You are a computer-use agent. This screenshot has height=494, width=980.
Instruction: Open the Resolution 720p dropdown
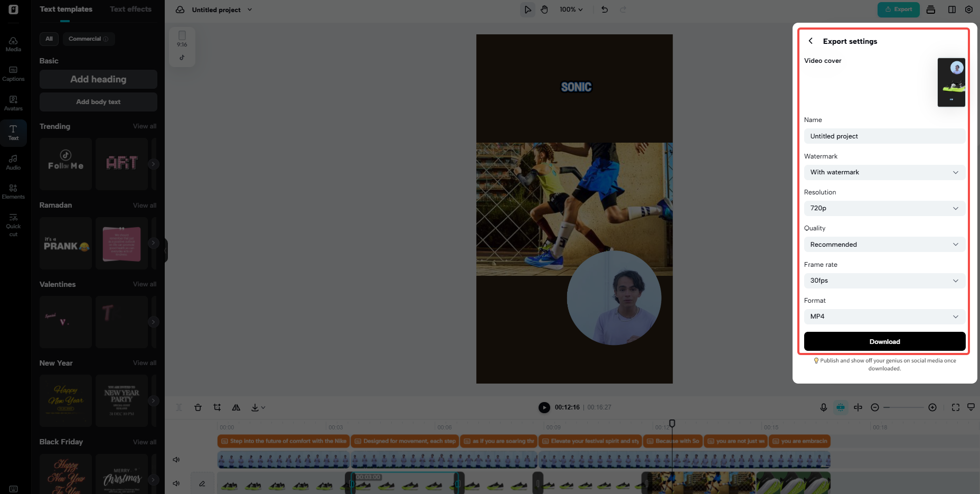click(884, 208)
